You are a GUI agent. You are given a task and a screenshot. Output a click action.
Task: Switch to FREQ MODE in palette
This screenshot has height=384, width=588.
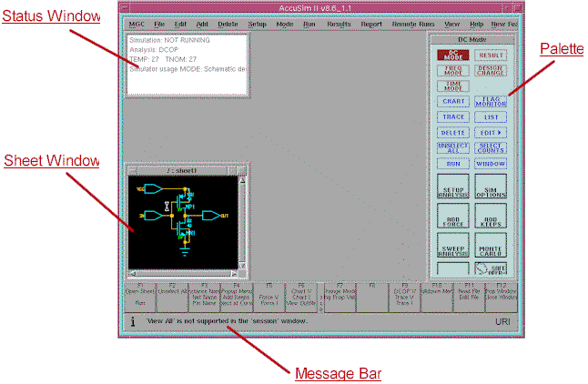tap(453, 70)
